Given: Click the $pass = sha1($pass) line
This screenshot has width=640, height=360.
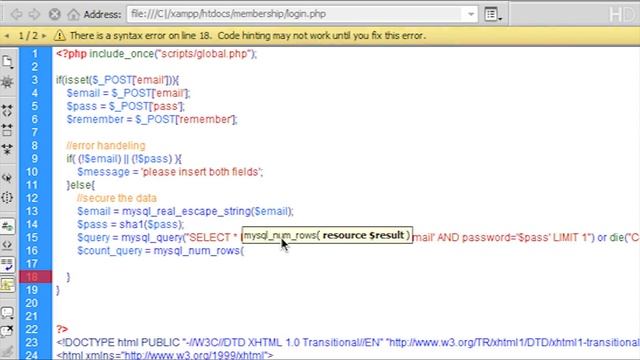Looking at the screenshot, I should tap(131, 224).
